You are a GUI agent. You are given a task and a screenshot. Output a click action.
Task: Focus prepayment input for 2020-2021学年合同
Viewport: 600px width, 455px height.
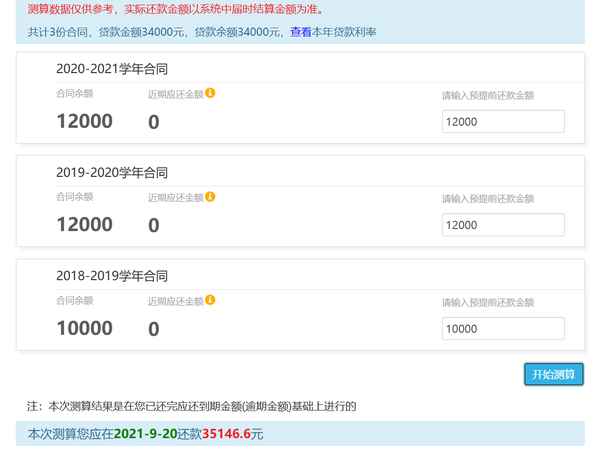(x=503, y=122)
